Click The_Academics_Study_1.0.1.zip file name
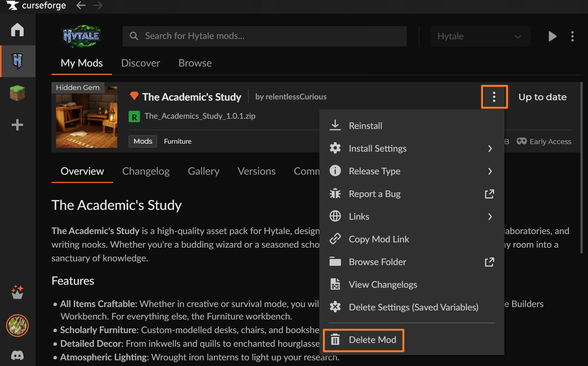Screen dimensions: 588x366 pos(200,116)
